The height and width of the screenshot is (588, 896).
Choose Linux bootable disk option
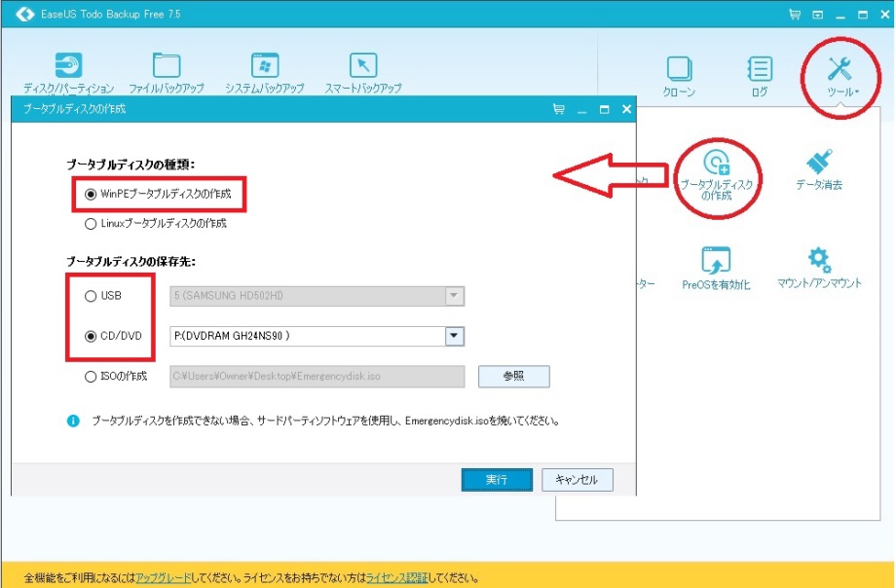point(92,223)
